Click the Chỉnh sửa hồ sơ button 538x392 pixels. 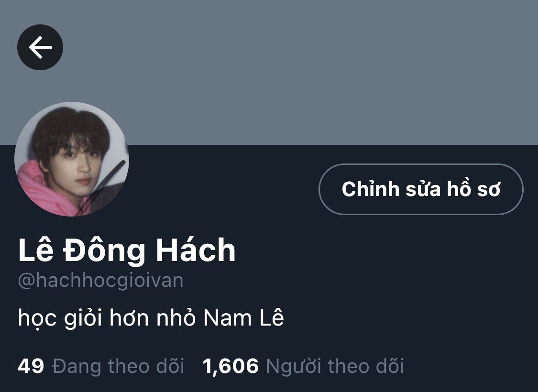[421, 189]
